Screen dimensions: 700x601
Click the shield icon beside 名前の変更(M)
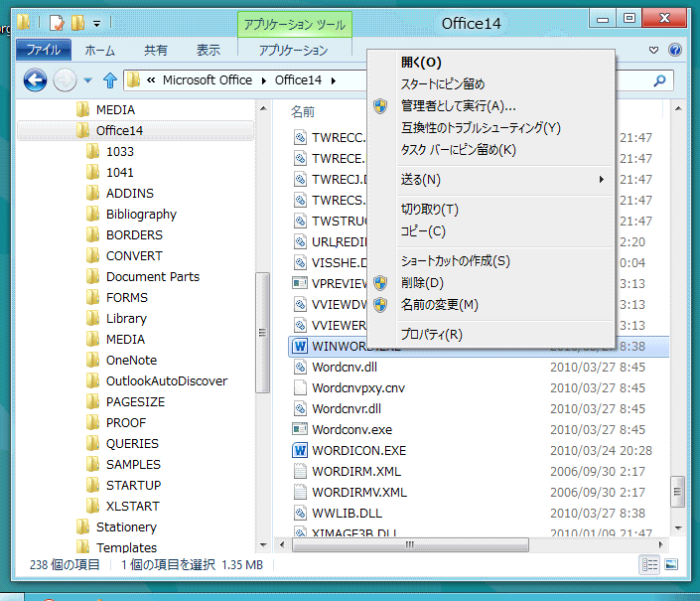coord(380,305)
